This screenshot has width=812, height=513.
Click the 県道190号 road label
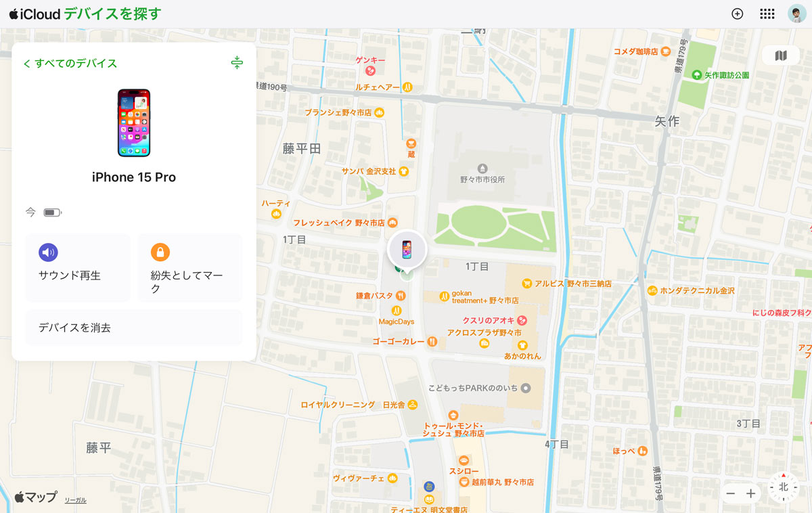272,87
